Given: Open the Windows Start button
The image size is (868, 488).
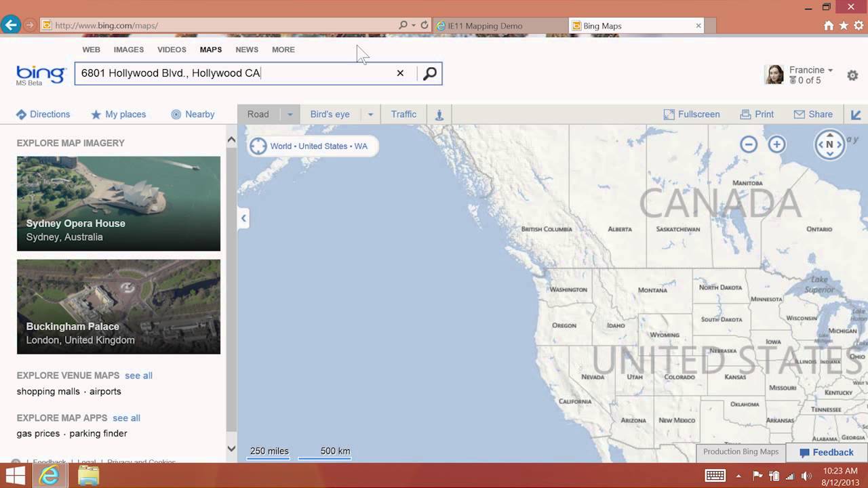Looking at the screenshot, I should click(15, 476).
